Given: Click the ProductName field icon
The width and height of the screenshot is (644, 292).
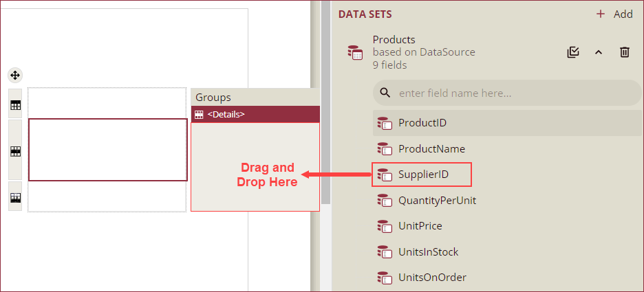Looking at the screenshot, I should pyautogui.click(x=385, y=149).
